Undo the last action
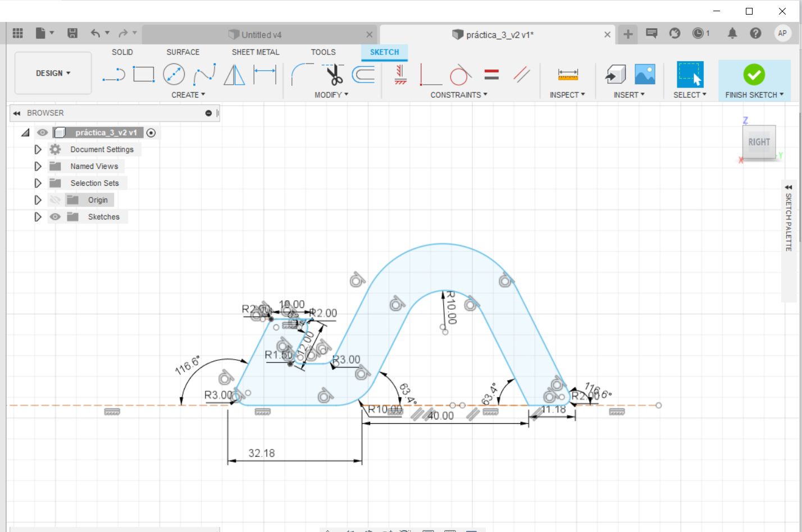Screen dimensions: 802x532 [95, 33]
